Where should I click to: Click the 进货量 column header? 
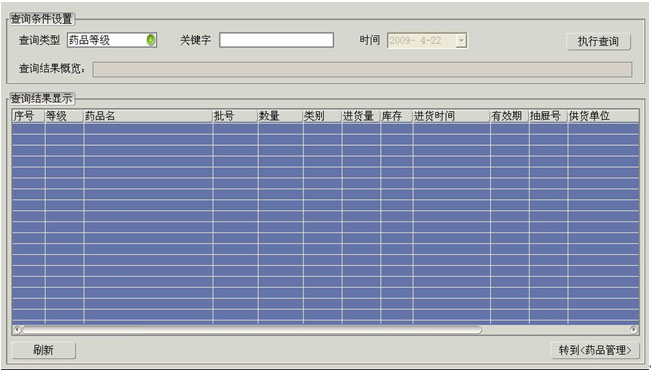(x=361, y=116)
